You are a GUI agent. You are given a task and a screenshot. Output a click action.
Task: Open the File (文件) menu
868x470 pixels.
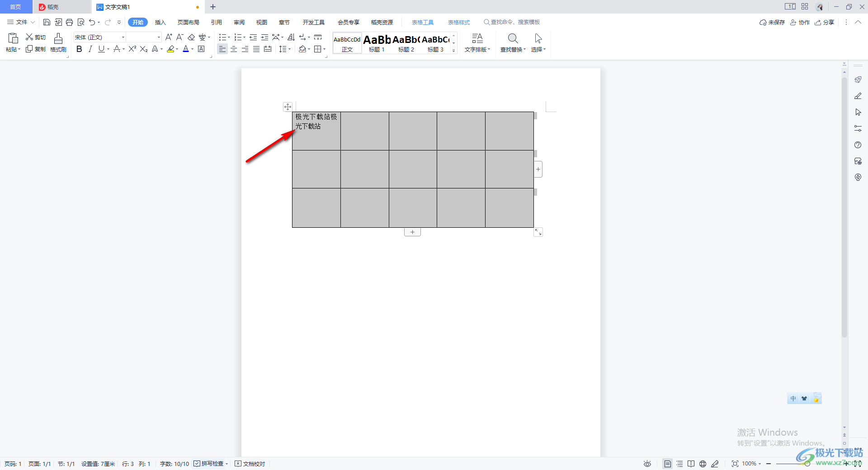pyautogui.click(x=21, y=22)
